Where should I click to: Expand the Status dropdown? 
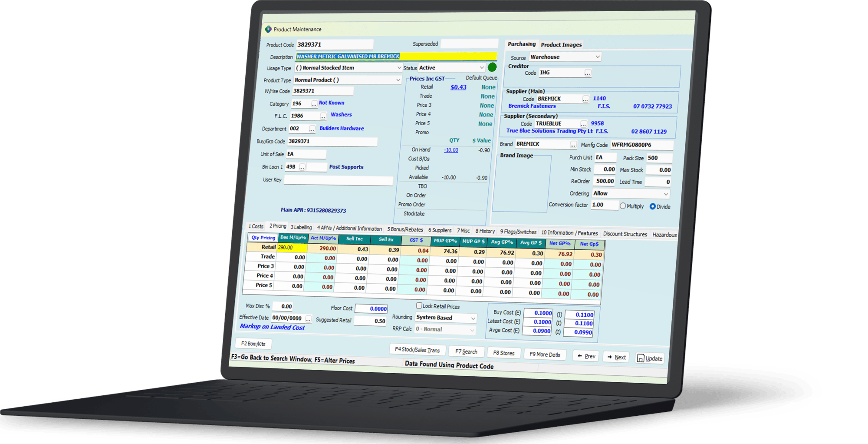pyautogui.click(x=481, y=68)
